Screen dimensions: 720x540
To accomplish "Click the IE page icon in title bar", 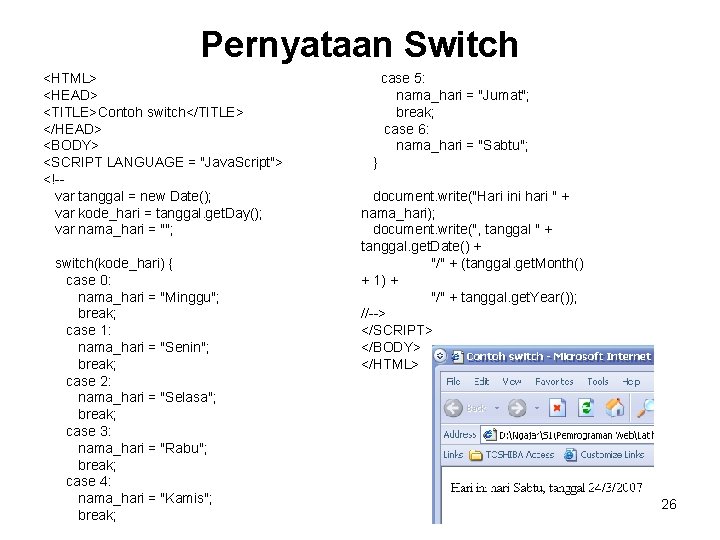I will (x=457, y=356).
